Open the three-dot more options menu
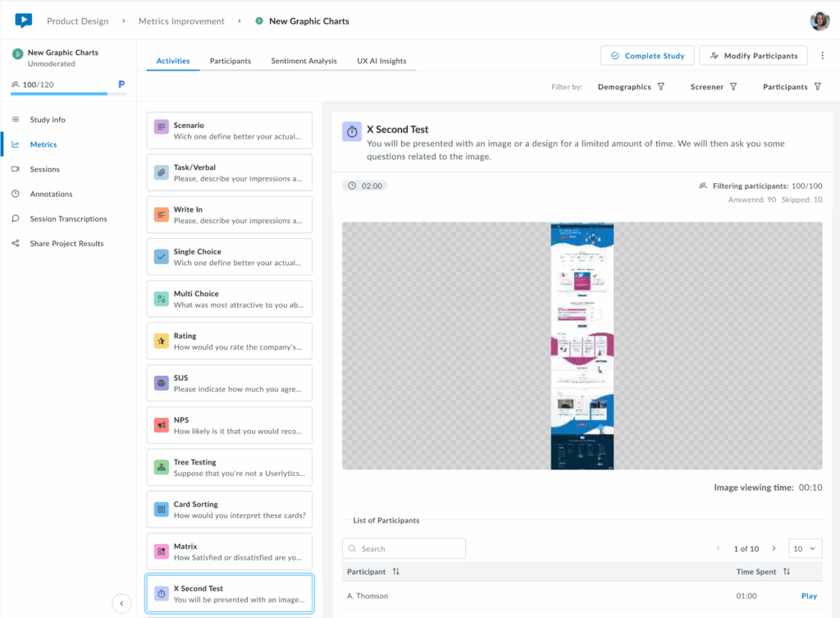This screenshot has width=840, height=618. coord(823,56)
